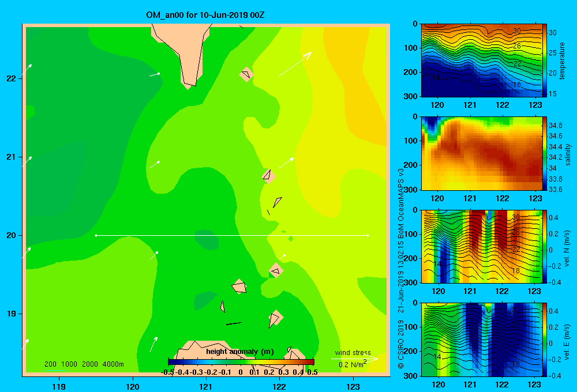
Task: Select the height anomaly (m) legend label
Action: tap(240, 352)
